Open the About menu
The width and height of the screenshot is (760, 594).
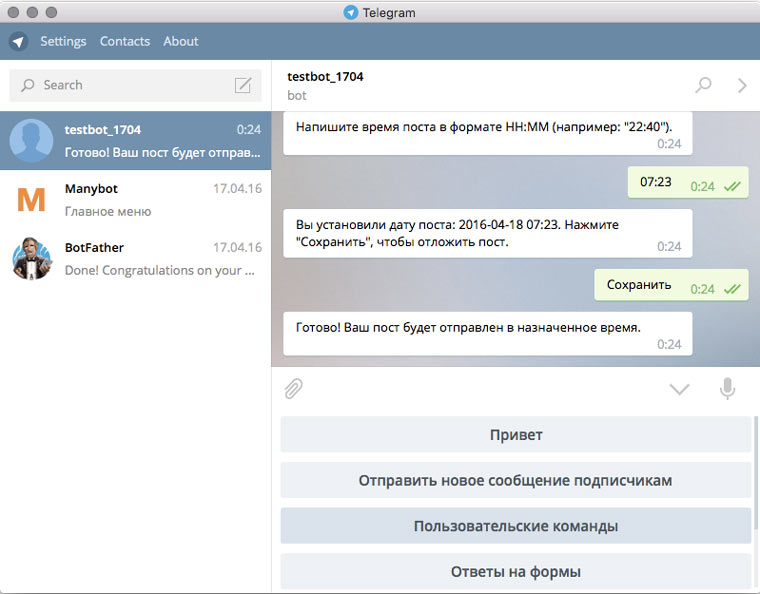(181, 42)
